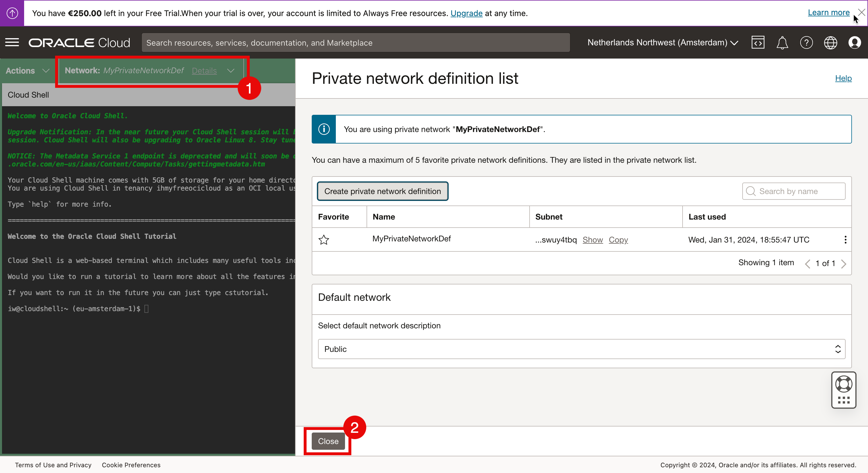Open the language globe menu
The image size is (868, 473).
[x=830, y=42]
